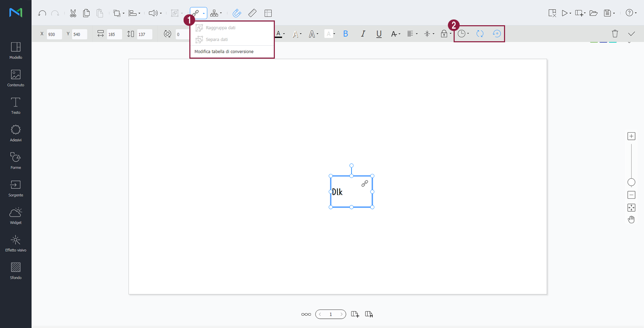Click the zoom slider handle
This screenshot has width=644, height=328.
pos(631,182)
